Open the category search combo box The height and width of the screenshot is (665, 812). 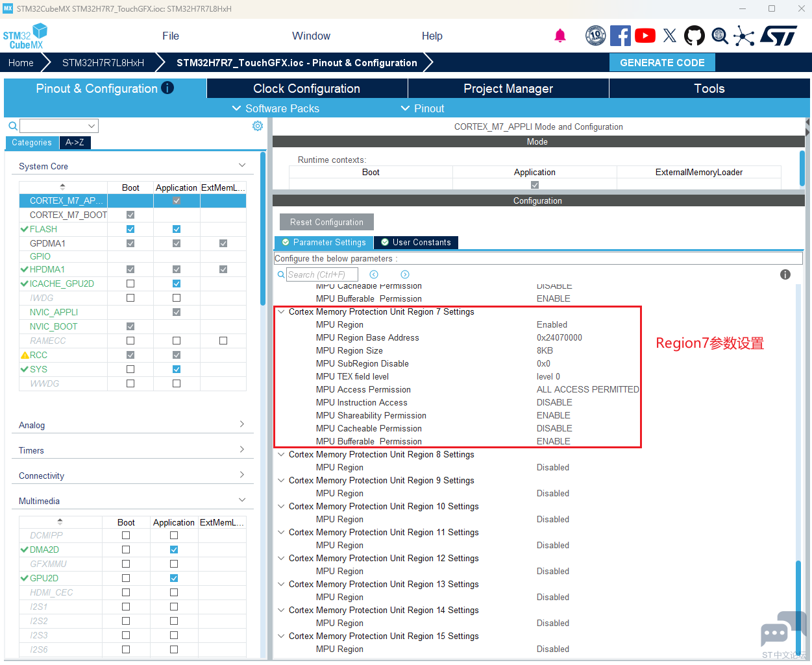point(59,126)
